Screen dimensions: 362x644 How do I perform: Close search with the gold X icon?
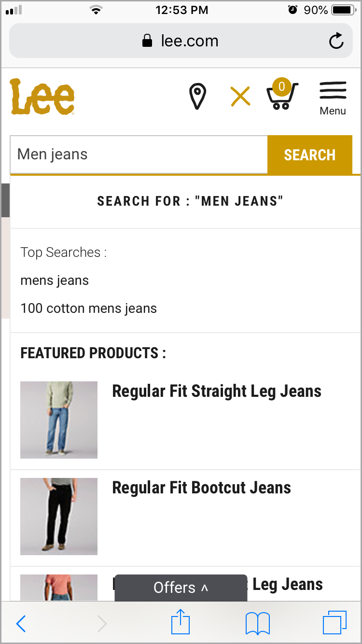240,96
